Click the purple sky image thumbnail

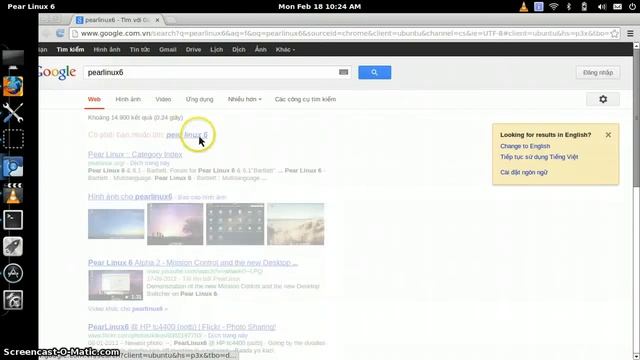coord(175,224)
